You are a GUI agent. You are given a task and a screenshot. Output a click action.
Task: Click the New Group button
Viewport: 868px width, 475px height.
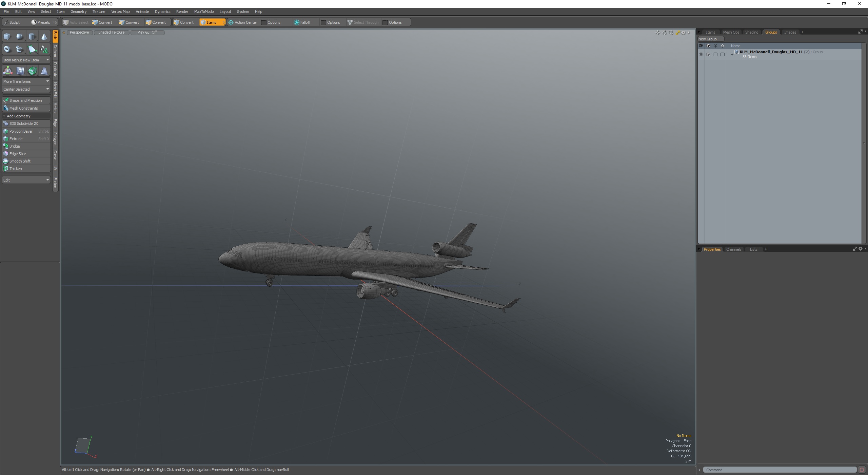711,39
